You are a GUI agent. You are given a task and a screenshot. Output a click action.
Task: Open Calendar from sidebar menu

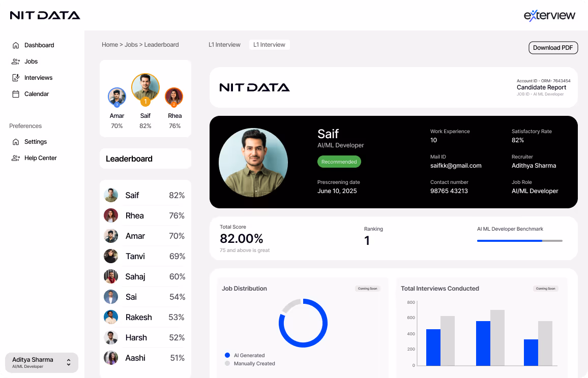[x=37, y=94]
